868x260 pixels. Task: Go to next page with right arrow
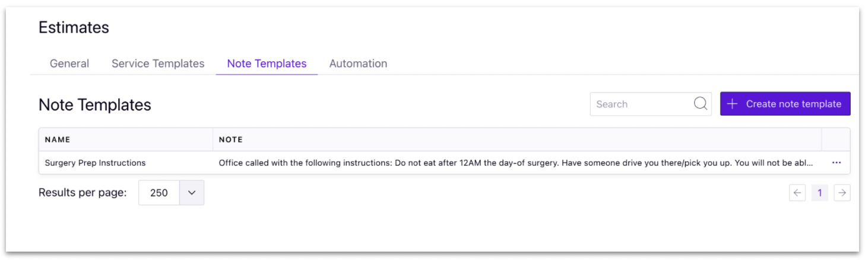[x=842, y=193]
